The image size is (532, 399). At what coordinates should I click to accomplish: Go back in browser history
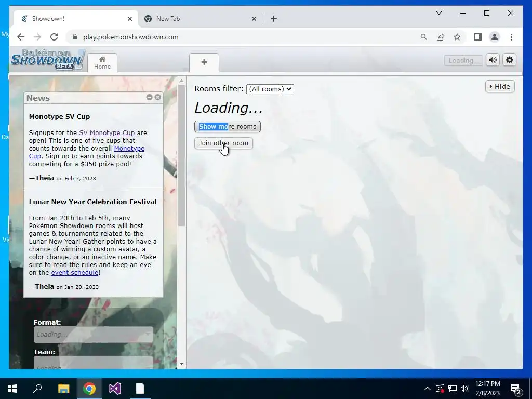point(21,37)
